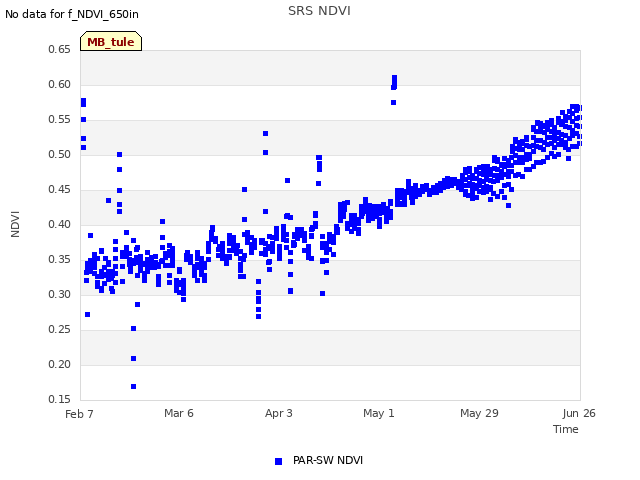
Task: Click the lowest data point near 0.17
Action: point(133,387)
